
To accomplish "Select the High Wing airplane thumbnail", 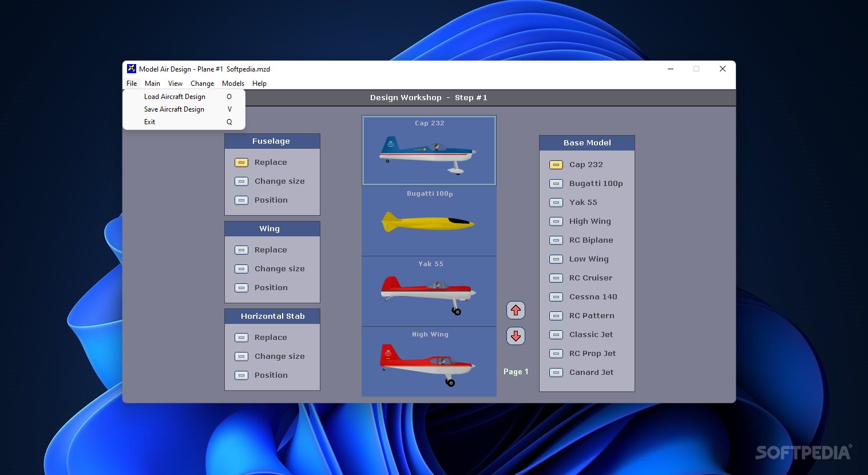I will click(x=429, y=362).
